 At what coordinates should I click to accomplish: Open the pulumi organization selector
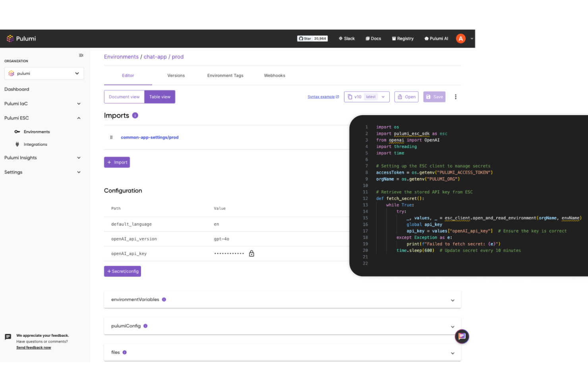[x=44, y=73]
